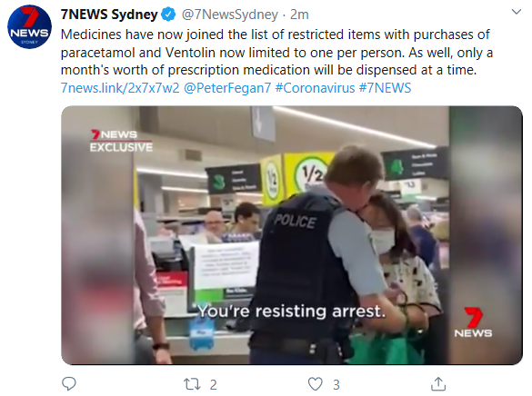The image size is (532, 396).
Task: Click the tweet text about restricted medicines
Action: 276,53
